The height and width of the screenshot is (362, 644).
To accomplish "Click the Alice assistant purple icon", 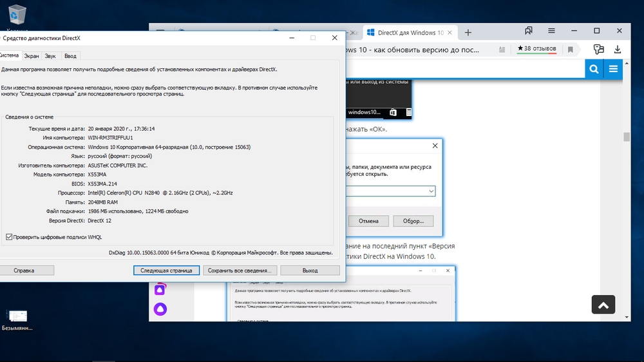I will tap(159, 310).
